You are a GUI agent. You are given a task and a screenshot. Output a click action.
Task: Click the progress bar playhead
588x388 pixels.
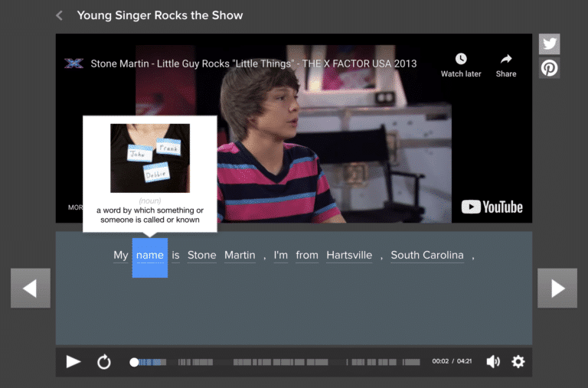pyautogui.click(x=134, y=362)
